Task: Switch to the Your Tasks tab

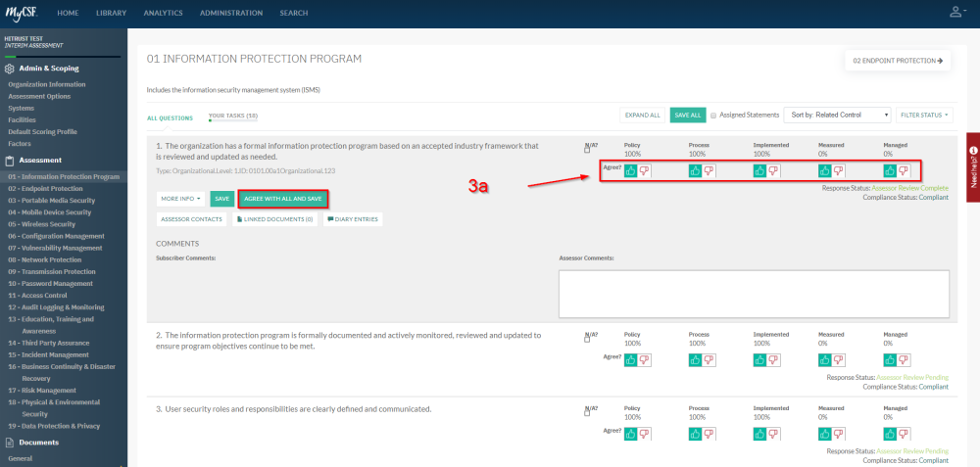Action: pyautogui.click(x=233, y=117)
